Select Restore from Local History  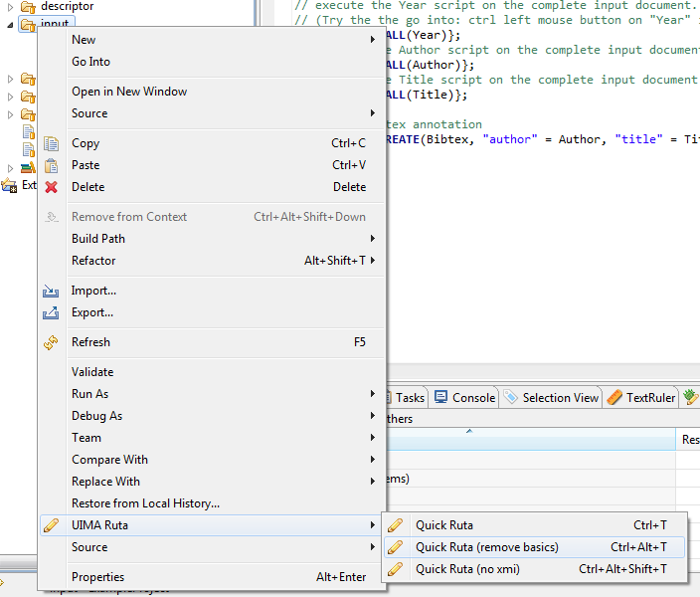coord(145,503)
